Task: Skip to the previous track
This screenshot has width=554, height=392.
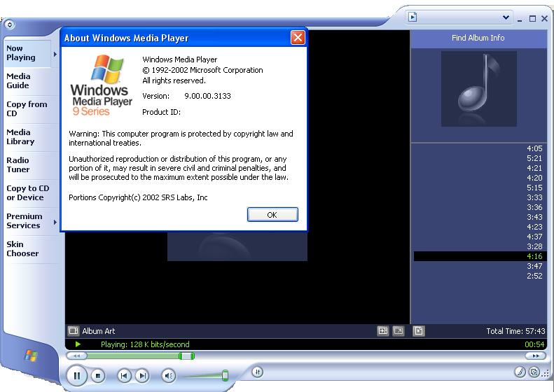Action: pyautogui.click(x=124, y=376)
